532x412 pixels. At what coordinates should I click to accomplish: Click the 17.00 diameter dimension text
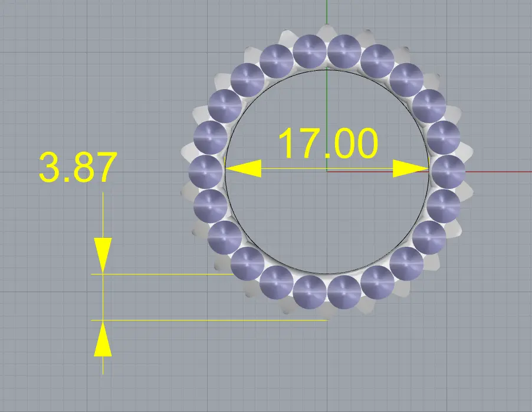(x=328, y=144)
